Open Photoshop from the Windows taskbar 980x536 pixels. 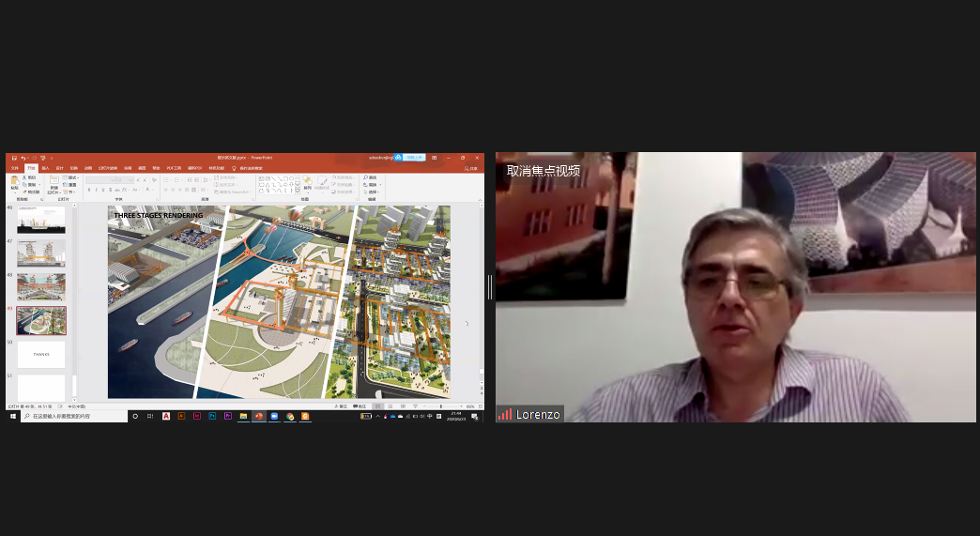click(212, 416)
